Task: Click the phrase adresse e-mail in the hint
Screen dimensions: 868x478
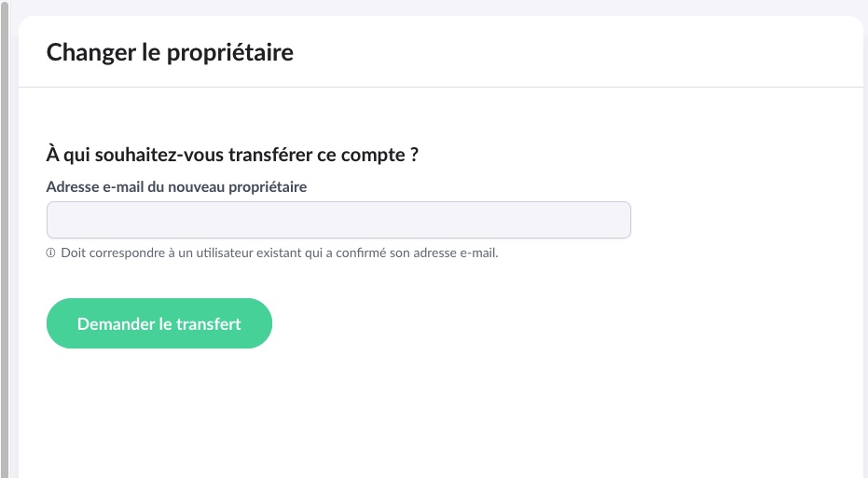Action: 454,253
